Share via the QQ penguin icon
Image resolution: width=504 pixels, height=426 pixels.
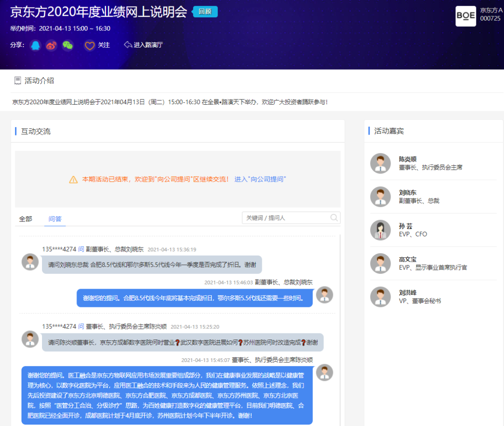pos(35,45)
